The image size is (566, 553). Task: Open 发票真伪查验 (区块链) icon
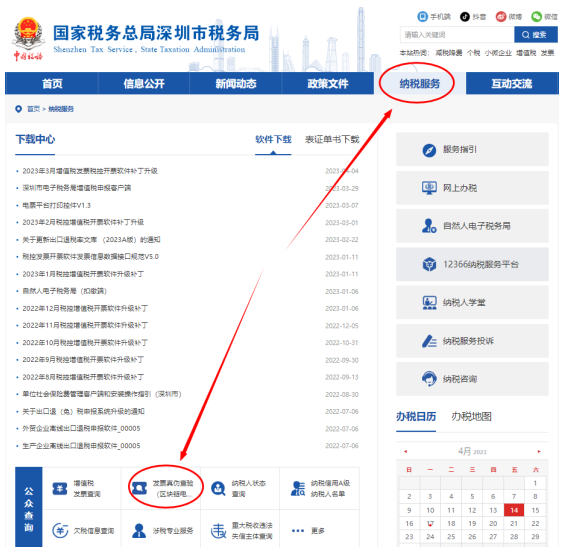[139, 488]
